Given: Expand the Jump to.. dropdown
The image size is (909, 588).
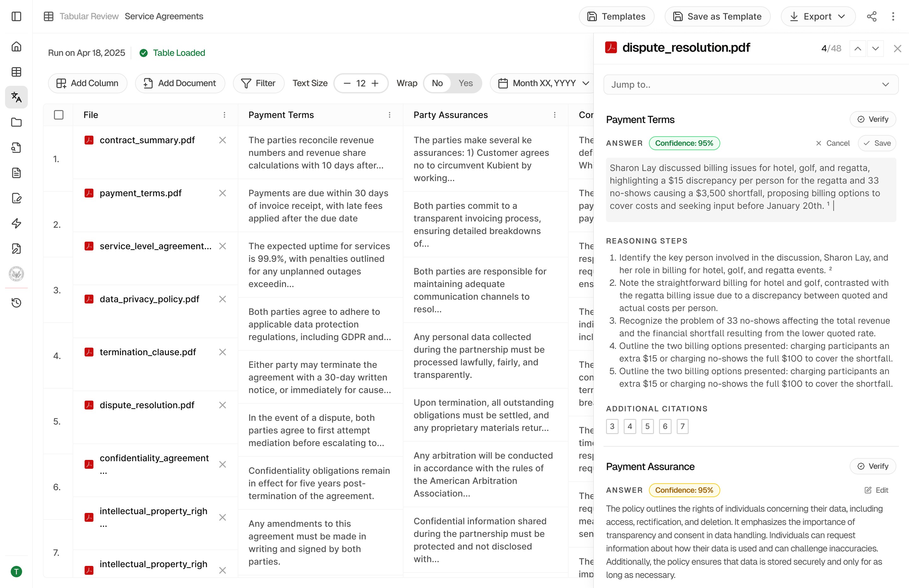Looking at the screenshot, I should point(751,84).
